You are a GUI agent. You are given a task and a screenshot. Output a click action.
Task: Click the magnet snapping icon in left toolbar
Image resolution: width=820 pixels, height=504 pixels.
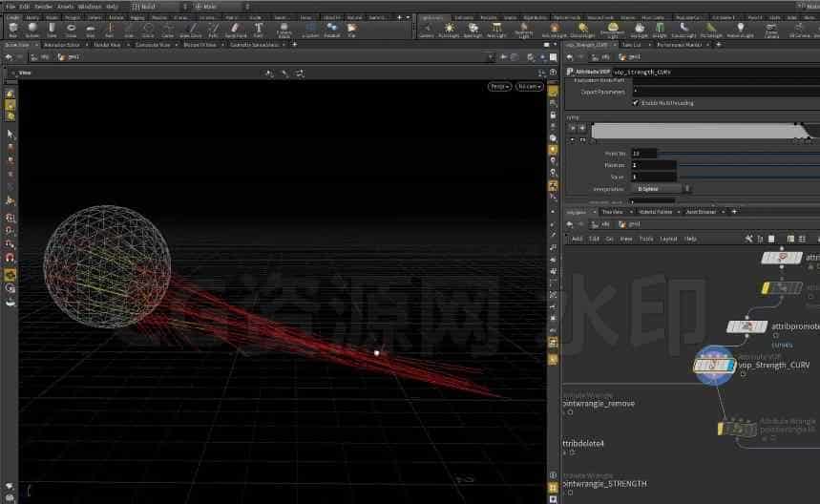pyautogui.click(x=10, y=257)
